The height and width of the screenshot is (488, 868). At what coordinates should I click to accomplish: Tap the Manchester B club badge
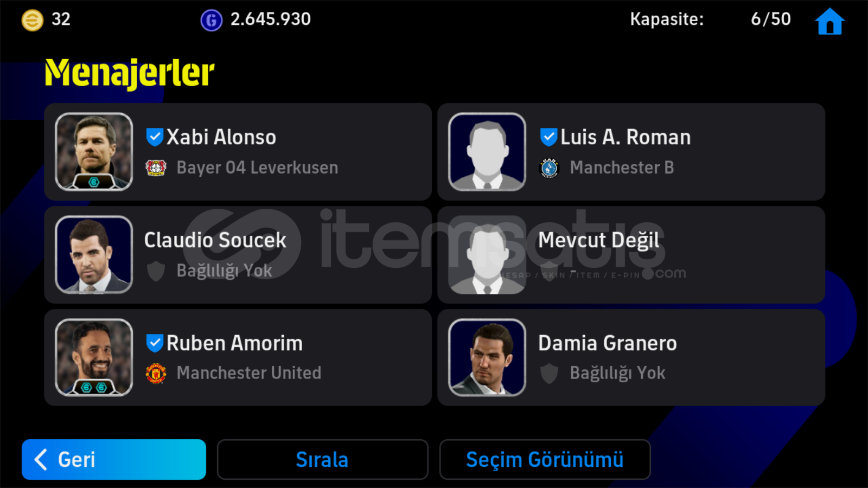pos(549,168)
